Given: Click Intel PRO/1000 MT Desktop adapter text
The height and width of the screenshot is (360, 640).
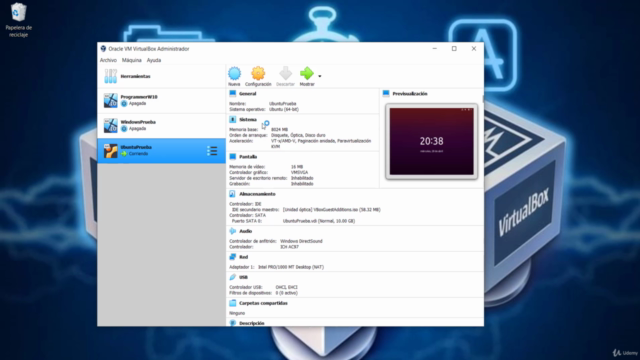Looking at the screenshot, I should click(x=291, y=267).
